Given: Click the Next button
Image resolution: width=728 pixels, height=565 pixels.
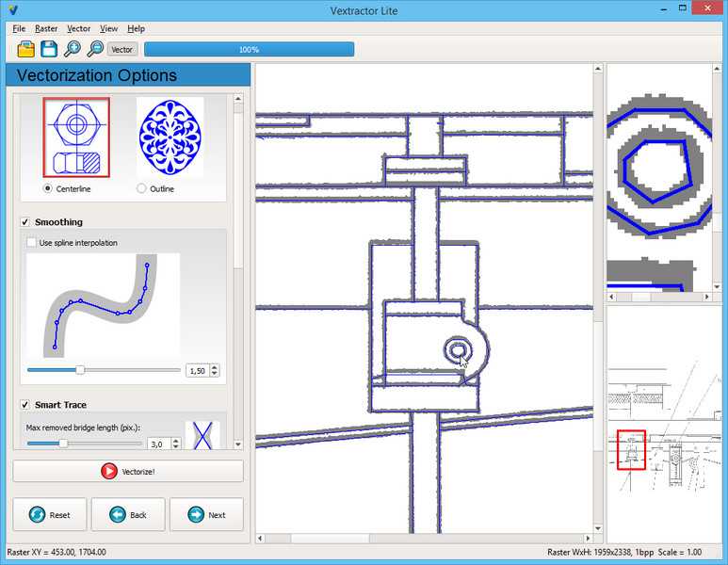Looking at the screenshot, I should click(x=206, y=515).
